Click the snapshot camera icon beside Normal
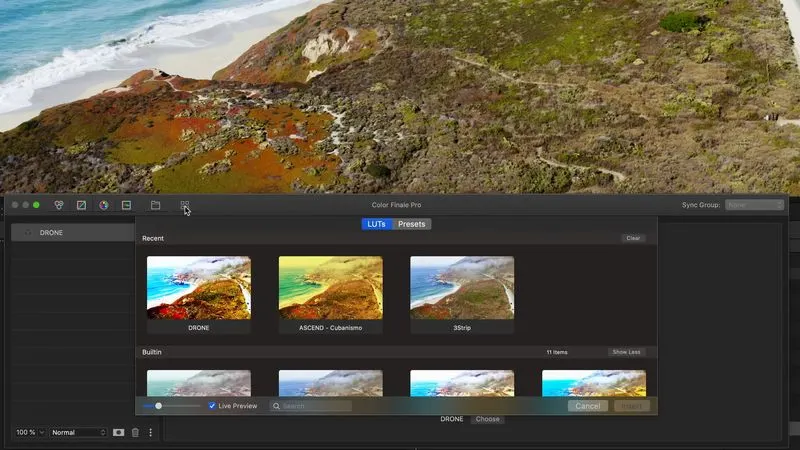This screenshot has height=450, width=800. [118, 432]
